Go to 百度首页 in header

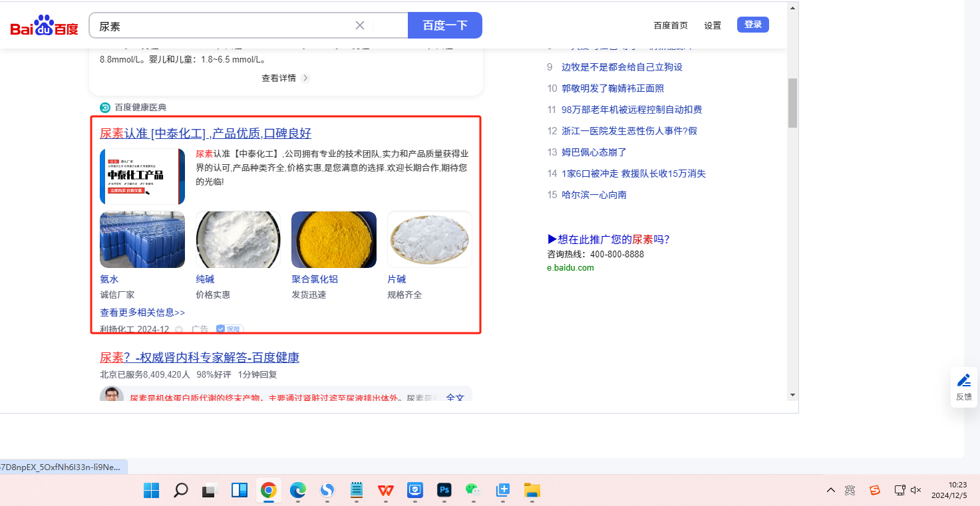(x=670, y=25)
